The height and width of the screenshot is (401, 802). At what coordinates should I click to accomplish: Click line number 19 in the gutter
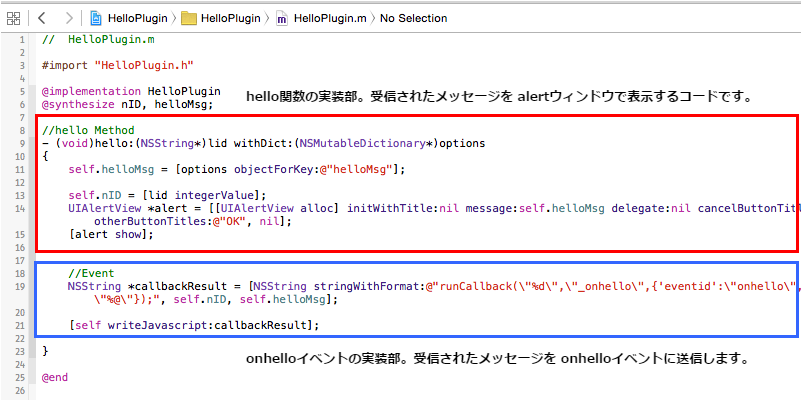click(x=20, y=286)
